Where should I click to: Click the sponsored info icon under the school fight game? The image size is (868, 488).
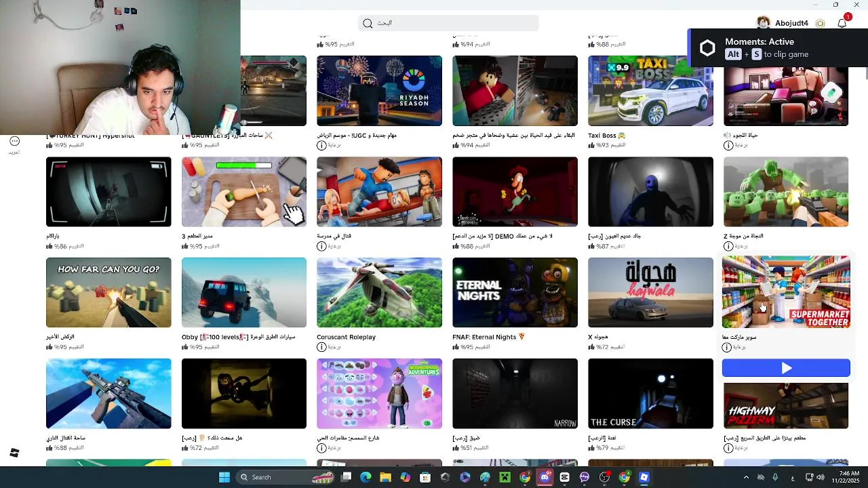point(321,246)
